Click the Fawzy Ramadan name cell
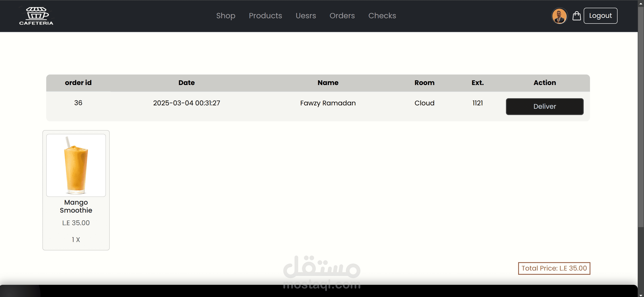Viewport: 644px width, 297px height. [x=328, y=103]
